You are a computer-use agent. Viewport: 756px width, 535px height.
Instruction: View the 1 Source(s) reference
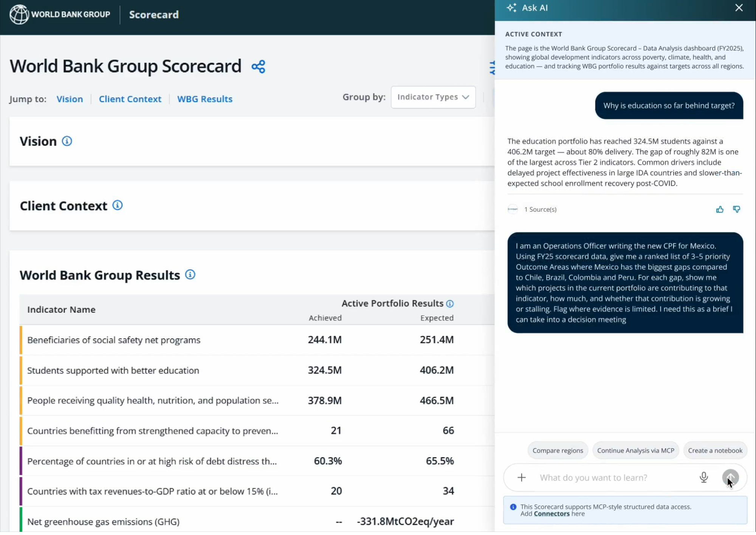pyautogui.click(x=540, y=209)
